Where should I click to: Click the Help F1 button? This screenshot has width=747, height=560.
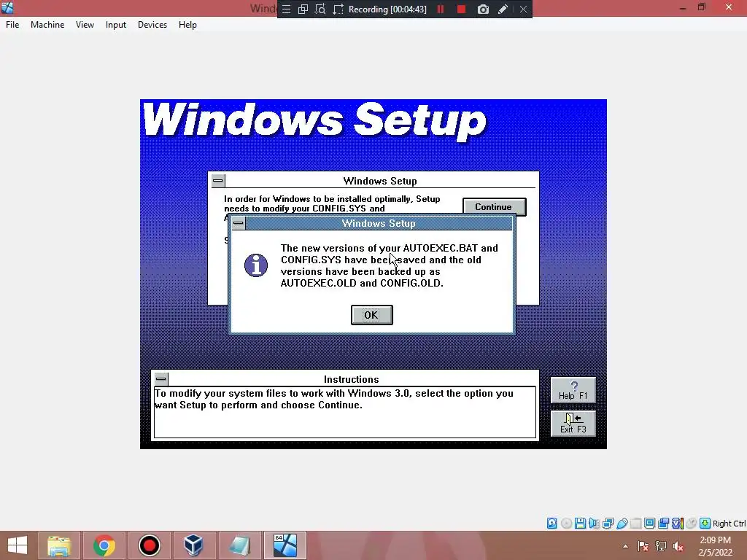pos(573,390)
